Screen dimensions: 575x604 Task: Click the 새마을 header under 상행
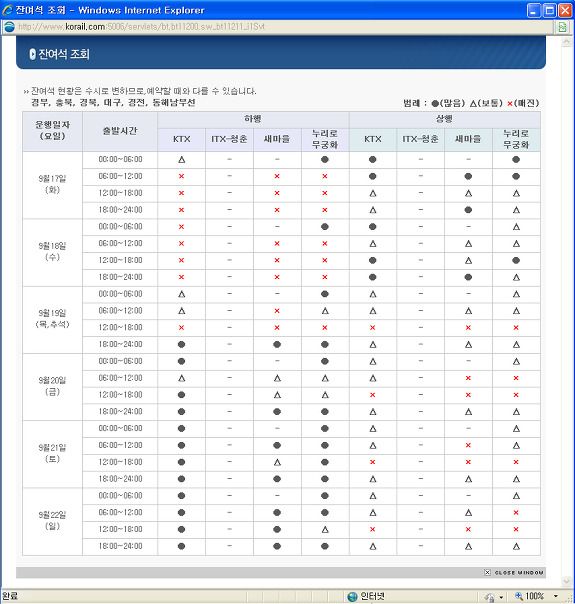[x=468, y=139]
